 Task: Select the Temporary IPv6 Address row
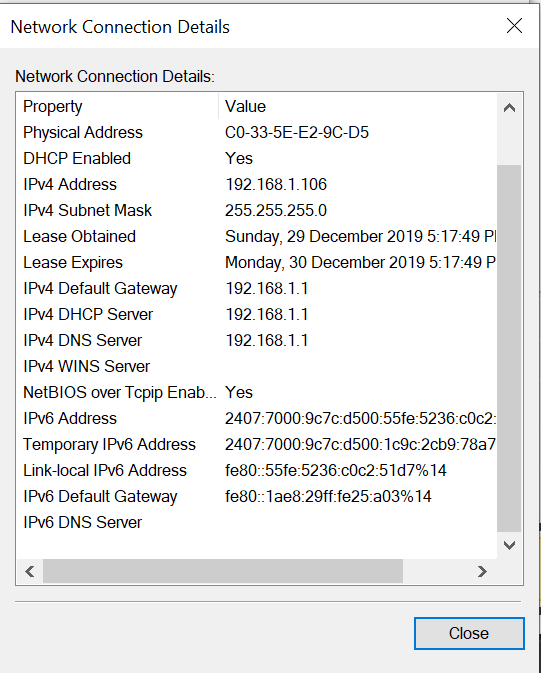click(x=257, y=444)
